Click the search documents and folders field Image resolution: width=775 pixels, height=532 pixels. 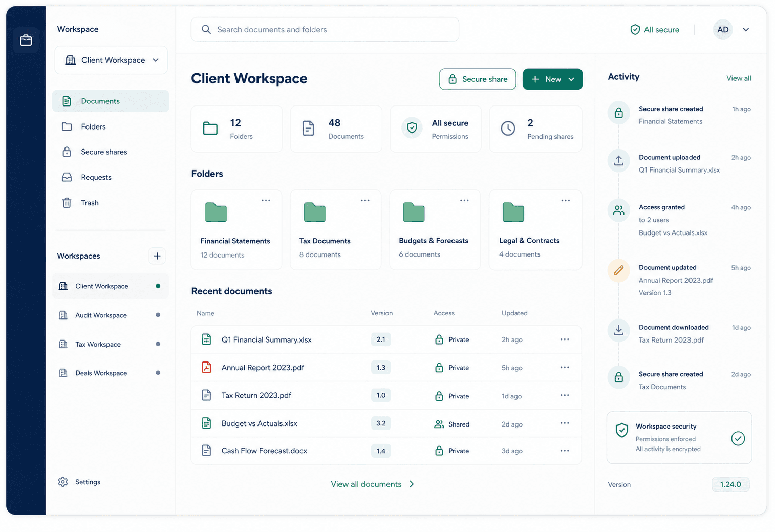pyautogui.click(x=325, y=30)
